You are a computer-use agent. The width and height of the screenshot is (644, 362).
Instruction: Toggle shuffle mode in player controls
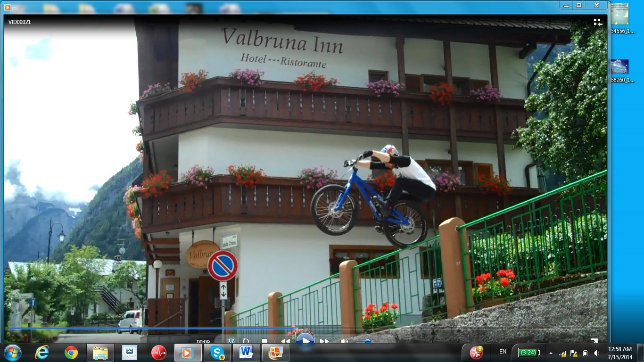[x=231, y=341]
